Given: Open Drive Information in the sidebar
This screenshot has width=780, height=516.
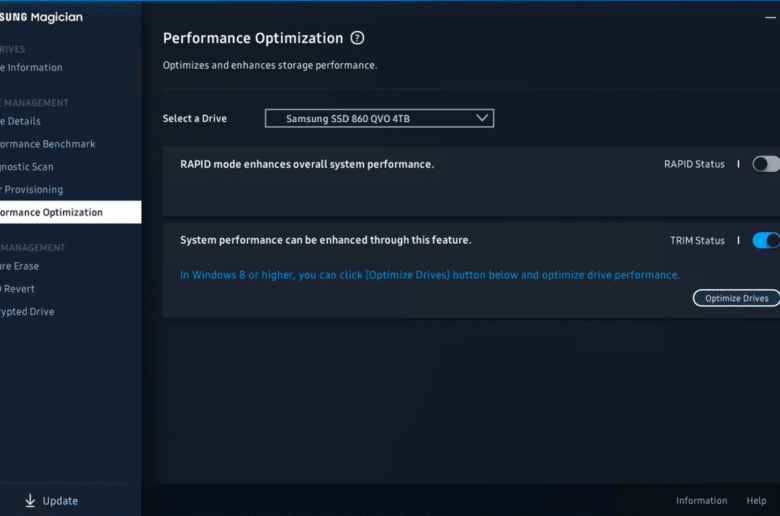Looking at the screenshot, I should tap(31, 68).
